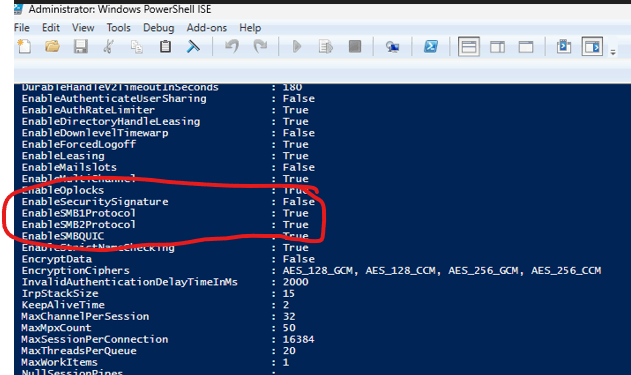Click the InvalidAuthenticationDelayTimeInMs property name
Image resolution: width=631 pixels, height=375 pixels.
[130, 282]
